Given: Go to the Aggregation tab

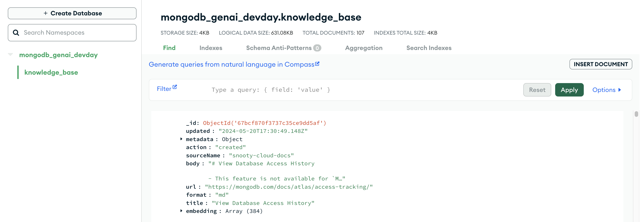Looking at the screenshot, I should [364, 48].
